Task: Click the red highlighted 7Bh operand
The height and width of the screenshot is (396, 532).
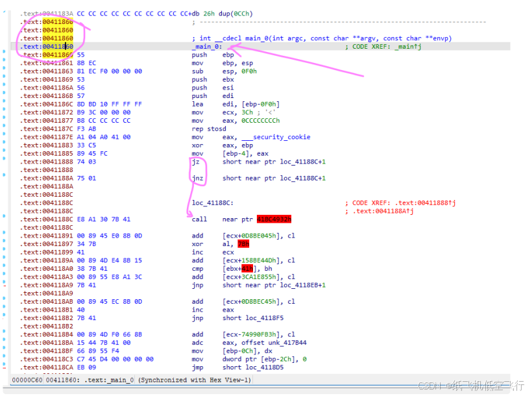Action: tap(243, 244)
